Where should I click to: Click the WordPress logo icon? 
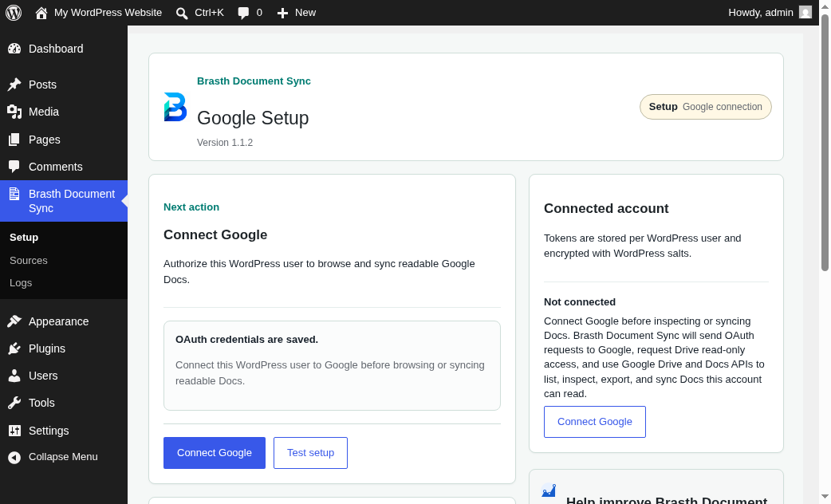tap(14, 13)
